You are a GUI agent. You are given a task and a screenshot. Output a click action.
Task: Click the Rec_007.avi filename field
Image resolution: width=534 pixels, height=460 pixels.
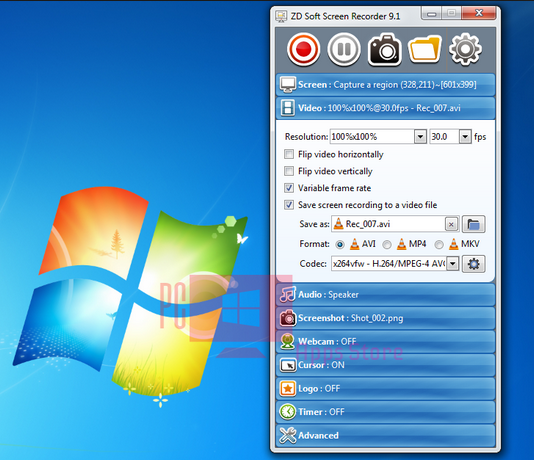click(388, 224)
